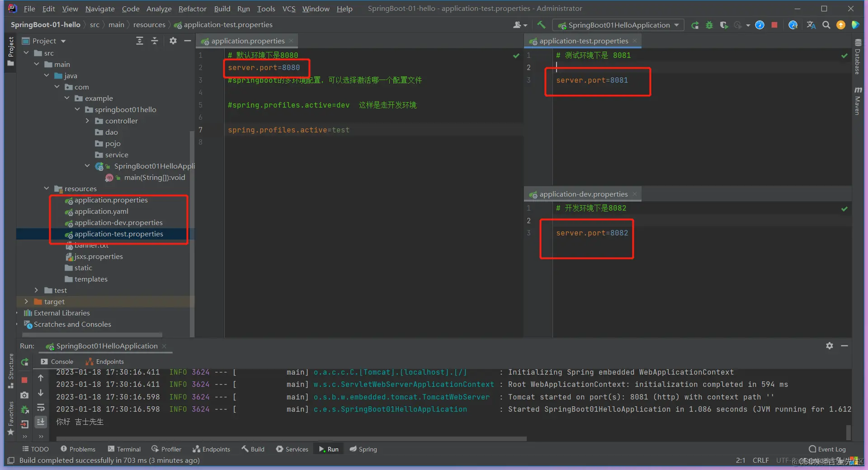Toggle the Structure side tool window
The image size is (868, 470).
[11, 371]
